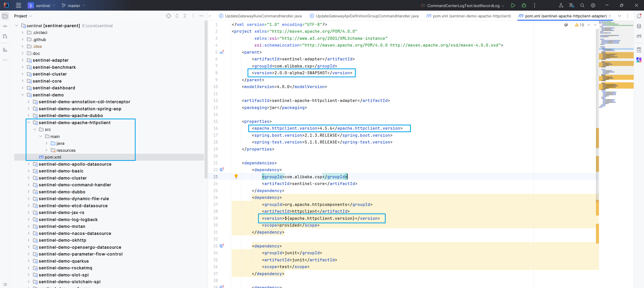Viewport: 644px width, 288px height.
Task: Close the sentinel-apache-httpclient-adapter pom tab
Action: point(610,16)
